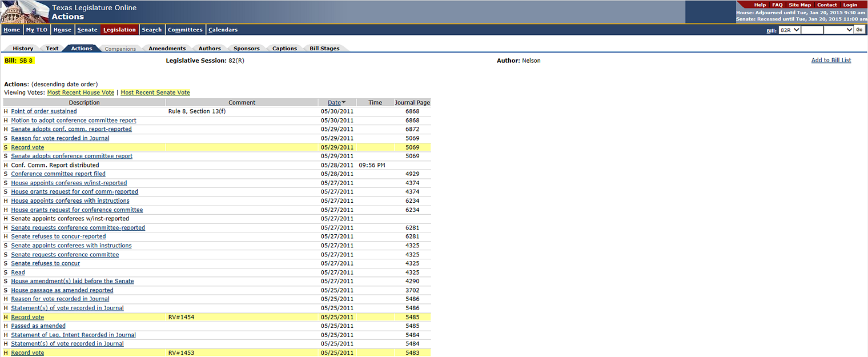Select the Bill Stages tab
The height and width of the screenshot is (357, 868).
(x=324, y=49)
